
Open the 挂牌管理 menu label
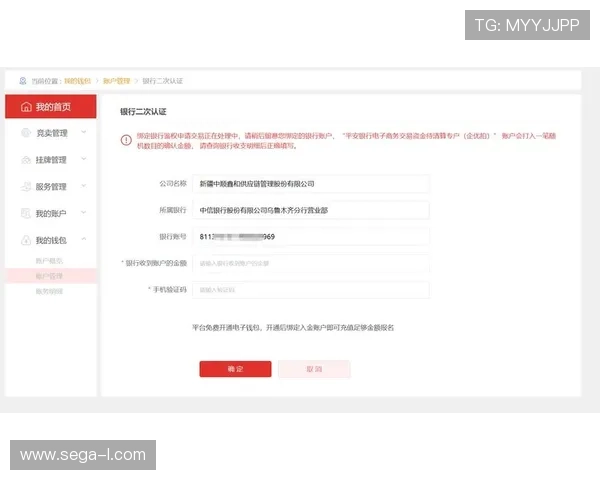(51, 160)
